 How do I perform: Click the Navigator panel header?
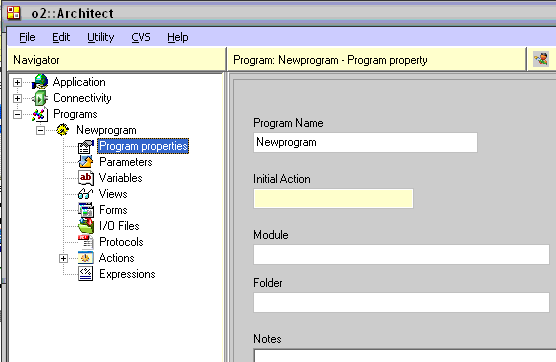(x=116, y=60)
